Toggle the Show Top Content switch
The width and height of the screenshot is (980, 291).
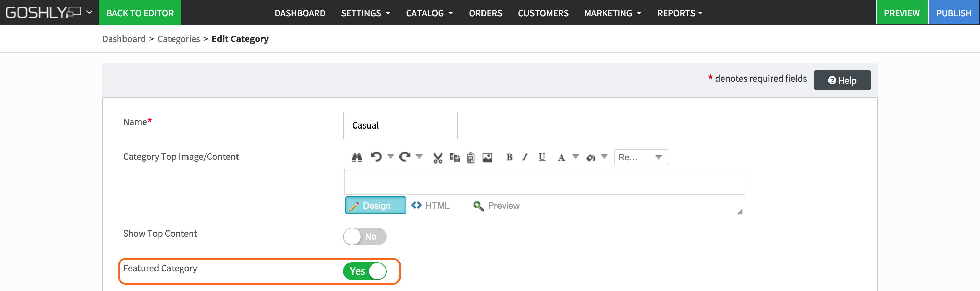pyautogui.click(x=364, y=237)
